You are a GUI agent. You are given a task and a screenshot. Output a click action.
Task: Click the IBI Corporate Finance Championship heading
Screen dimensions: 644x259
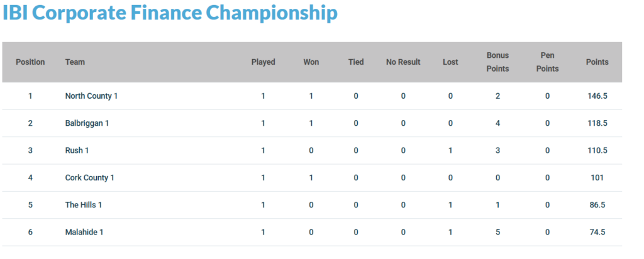point(170,13)
